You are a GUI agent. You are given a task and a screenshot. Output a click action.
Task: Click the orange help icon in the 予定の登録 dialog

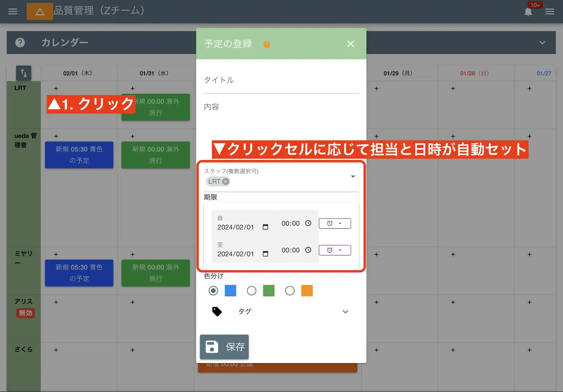pos(267,44)
